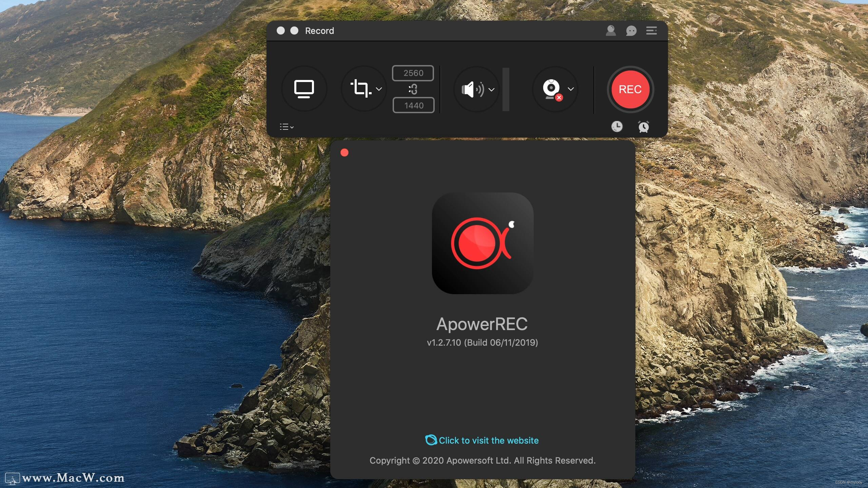The image size is (868, 488).
Task: Click to visit the ApowerREC website link
Action: [x=482, y=440]
